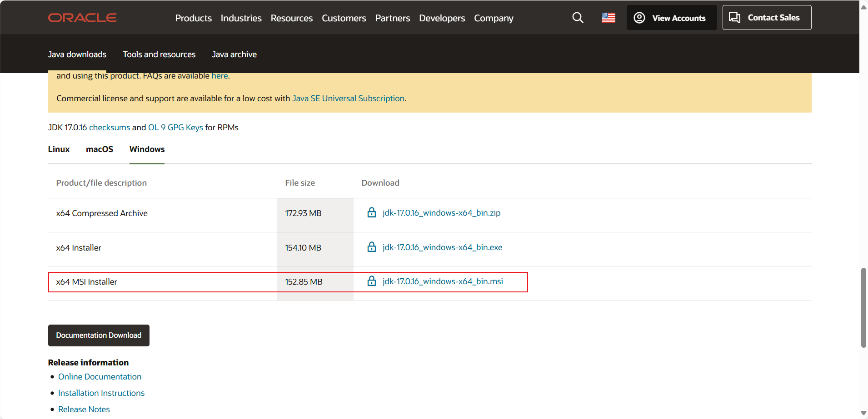Viewport: 868px width, 419px height.
Task: Open Java archive section
Action: click(234, 54)
